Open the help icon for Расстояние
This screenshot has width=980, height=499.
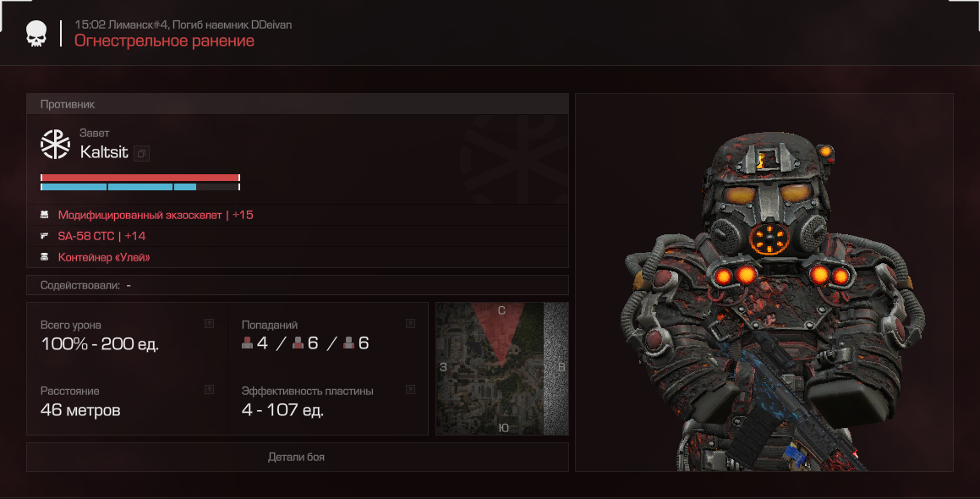point(210,390)
